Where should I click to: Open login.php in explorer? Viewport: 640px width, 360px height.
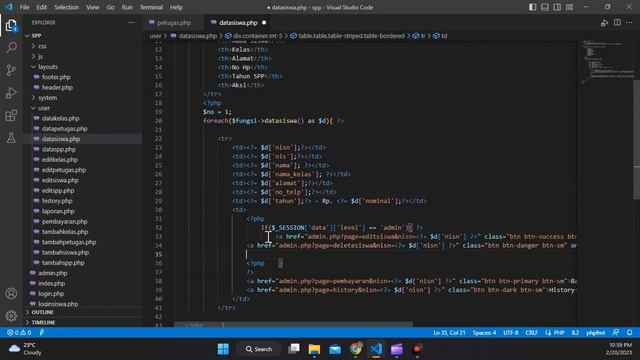tap(51, 293)
